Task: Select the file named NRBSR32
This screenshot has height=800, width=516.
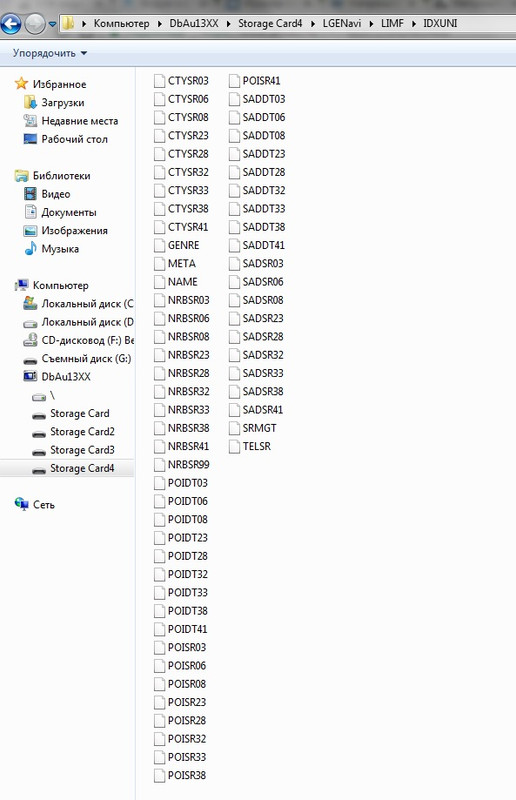Action: click(188, 392)
